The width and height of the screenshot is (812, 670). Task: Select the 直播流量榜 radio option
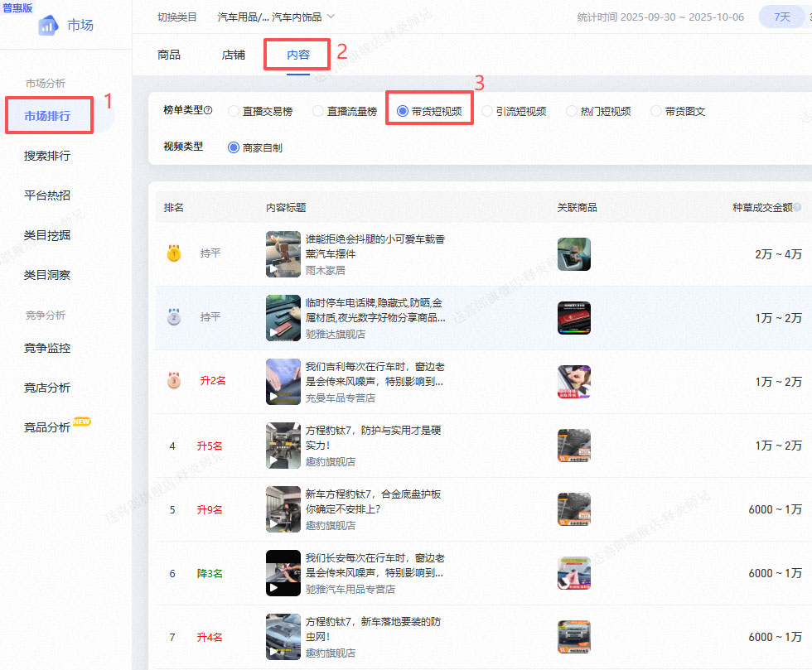pos(318,111)
